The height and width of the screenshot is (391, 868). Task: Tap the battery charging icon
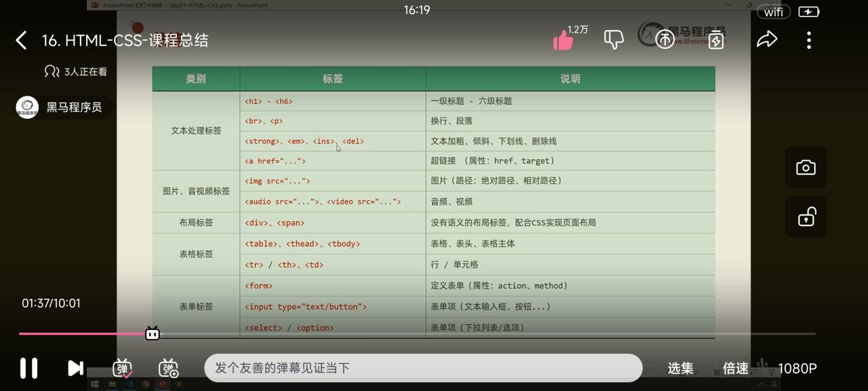pos(808,12)
